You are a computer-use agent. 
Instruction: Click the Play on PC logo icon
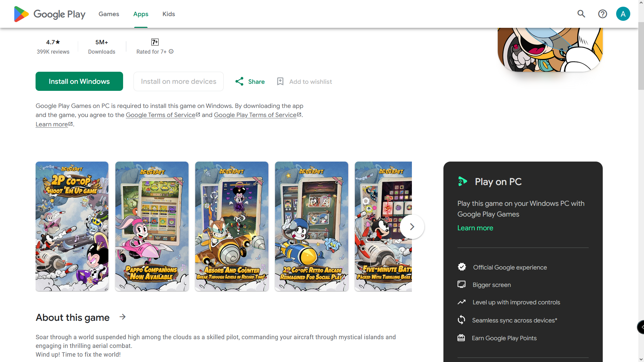click(463, 181)
